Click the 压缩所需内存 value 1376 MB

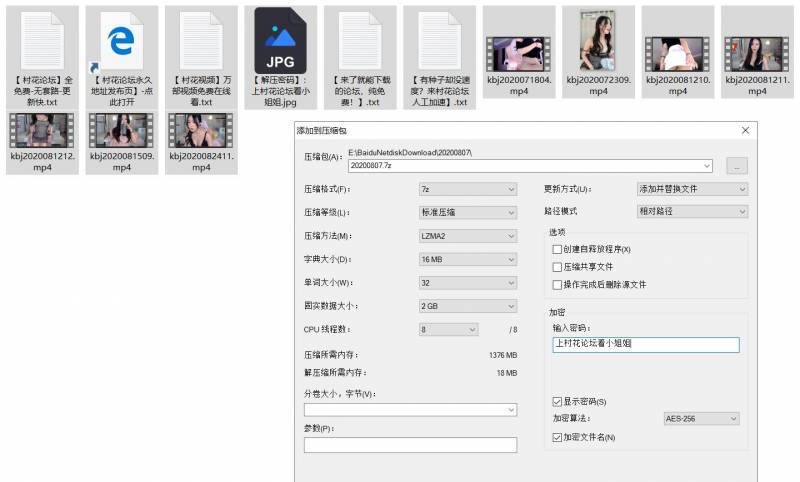pyautogui.click(x=503, y=355)
